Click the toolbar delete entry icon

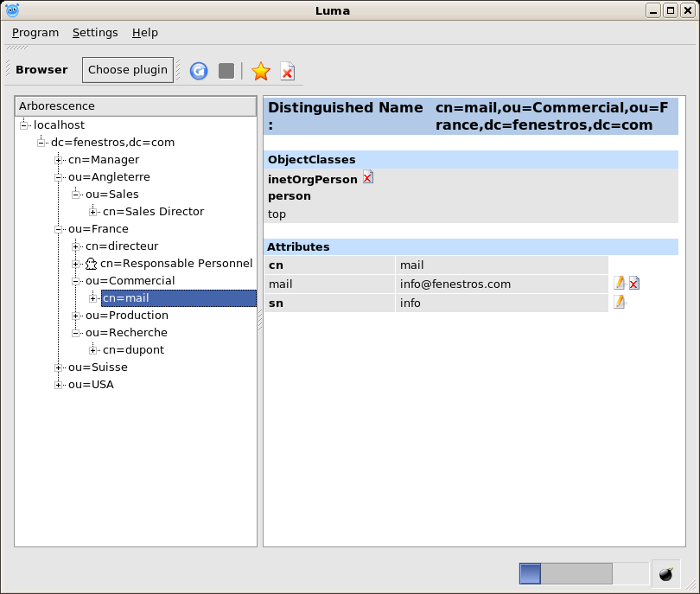(287, 71)
